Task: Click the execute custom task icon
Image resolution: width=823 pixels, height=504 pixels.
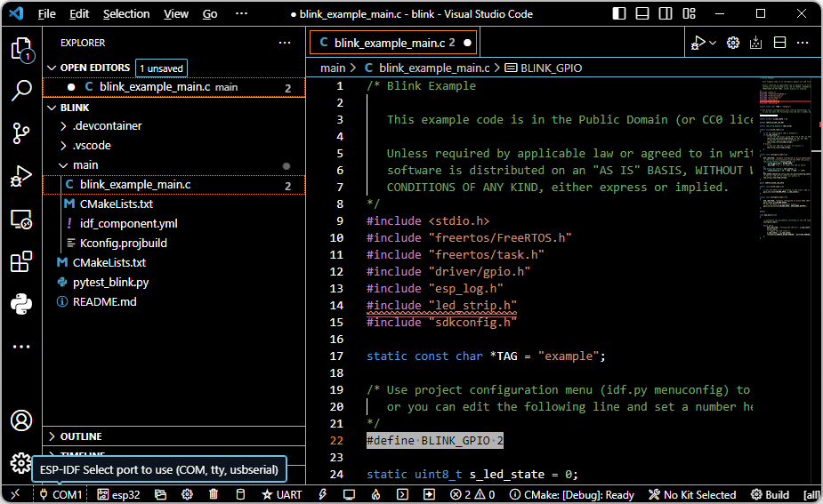Action: [430, 494]
